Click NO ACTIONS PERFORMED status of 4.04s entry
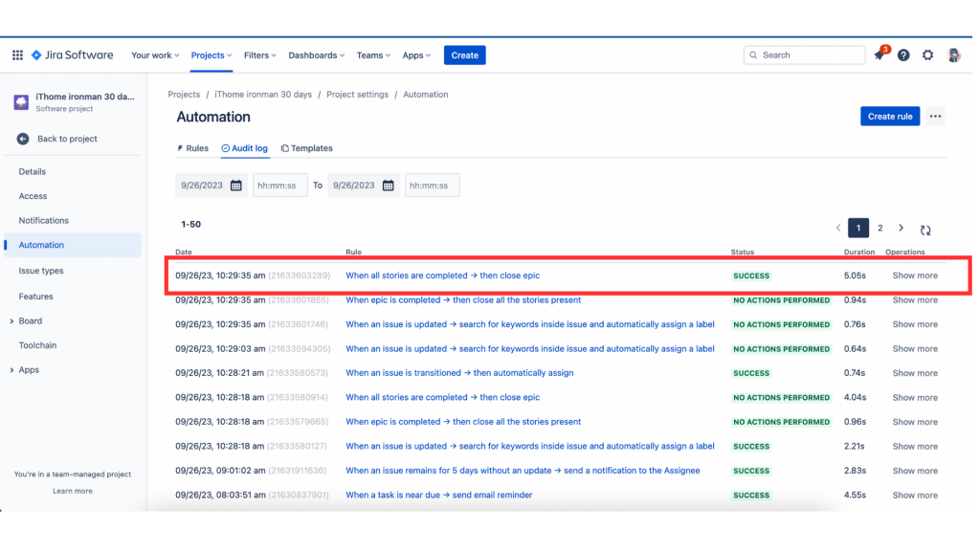This screenshot has height=551, width=980. pos(781,397)
